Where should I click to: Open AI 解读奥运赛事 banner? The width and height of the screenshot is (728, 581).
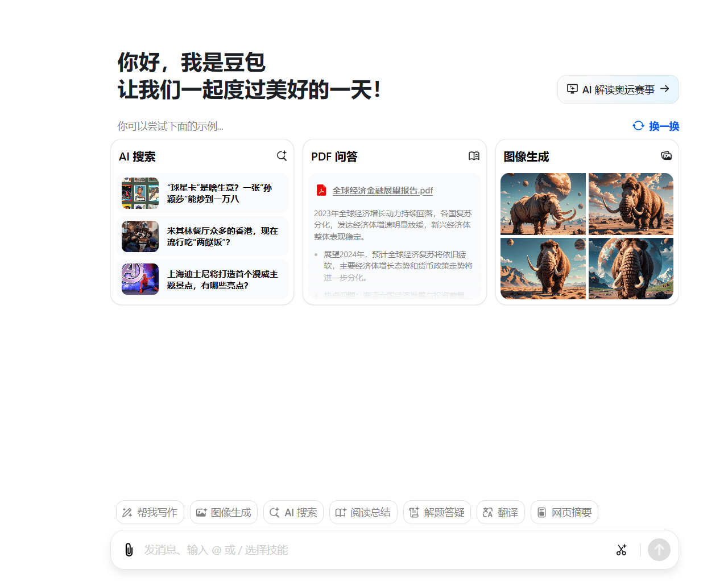point(618,89)
